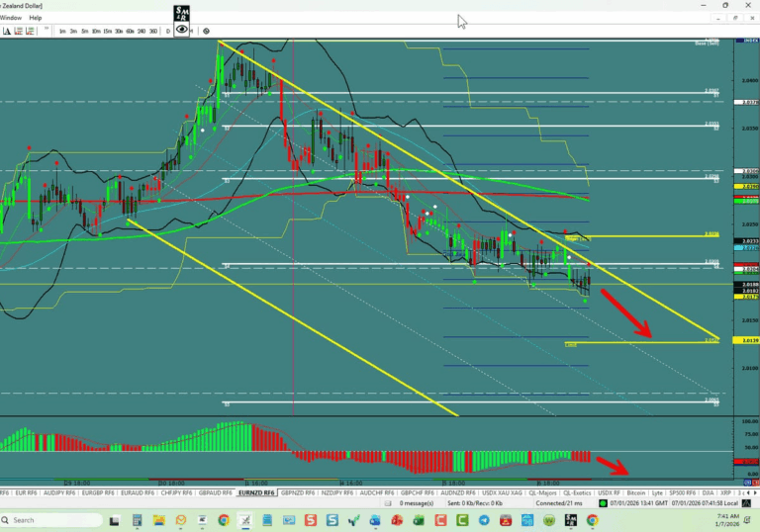760x532 pixels.
Task: Click the Windows taskbar Search box
Action: coord(51,520)
